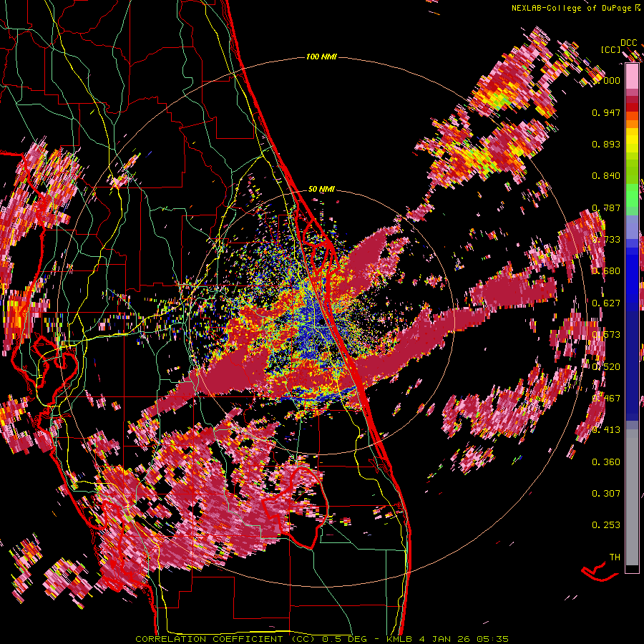Screen dimensions: 644x644
Task: Click the 0.520 scale value
Action: click(x=606, y=367)
